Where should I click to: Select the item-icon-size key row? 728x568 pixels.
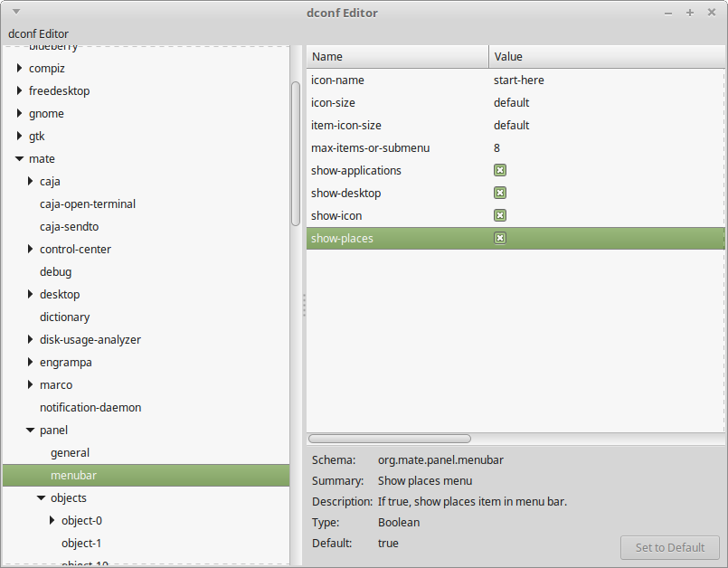[x=515, y=126]
